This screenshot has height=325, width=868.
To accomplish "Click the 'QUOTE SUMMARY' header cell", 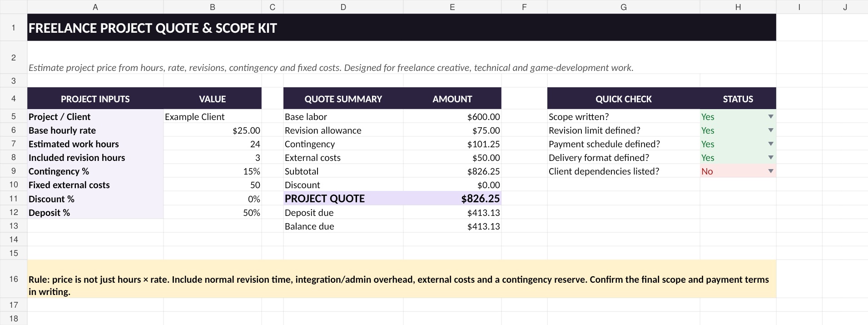I will point(343,99).
